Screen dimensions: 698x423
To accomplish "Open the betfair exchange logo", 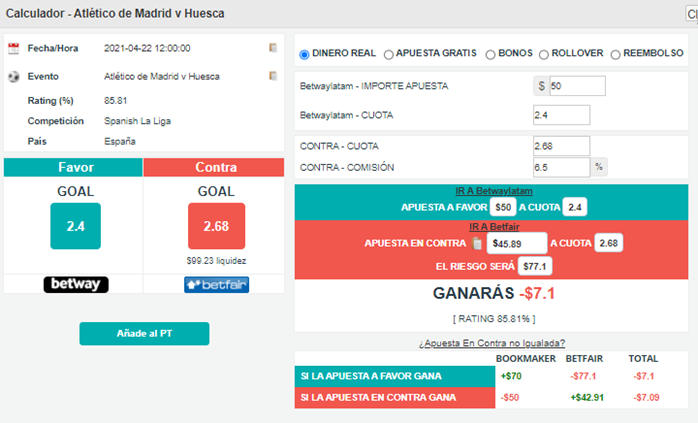I will 216,285.
